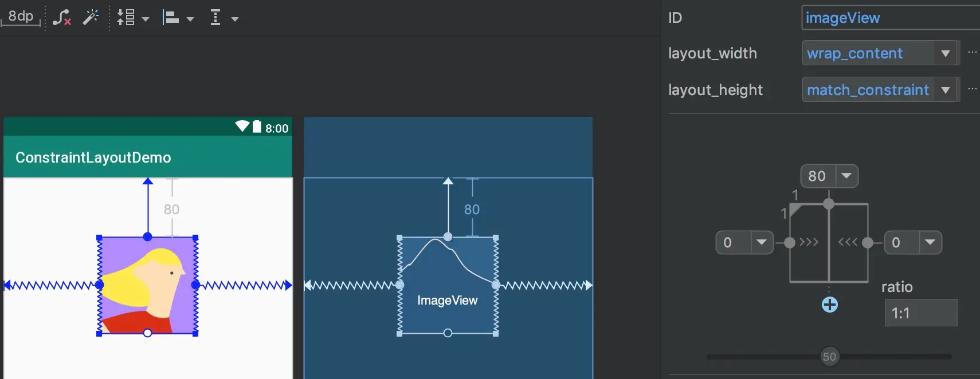Edit the ratio field 1:1
Image resolution: width=980 pixels, height=379 pixels.
tap(921, 313)
